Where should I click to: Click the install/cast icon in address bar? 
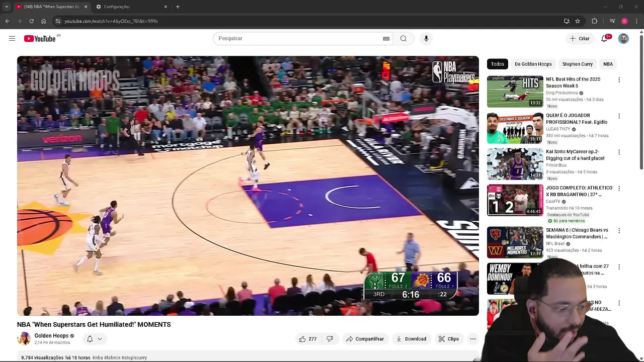coord(567,21)
